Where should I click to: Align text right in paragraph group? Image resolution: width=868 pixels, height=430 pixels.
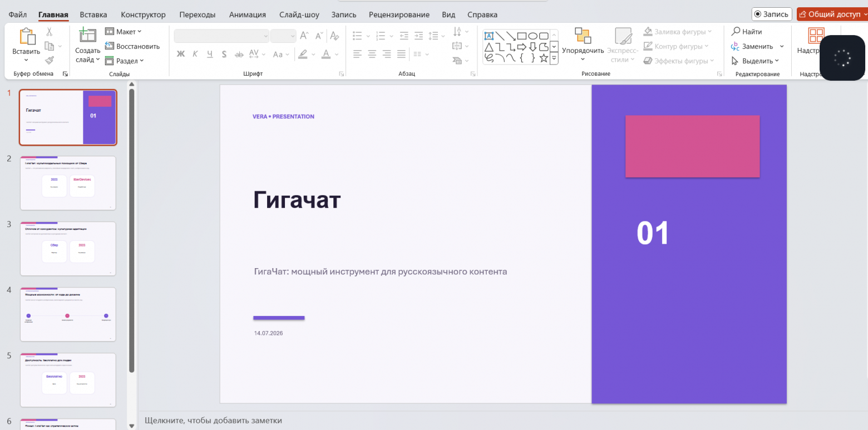point(387,54)
